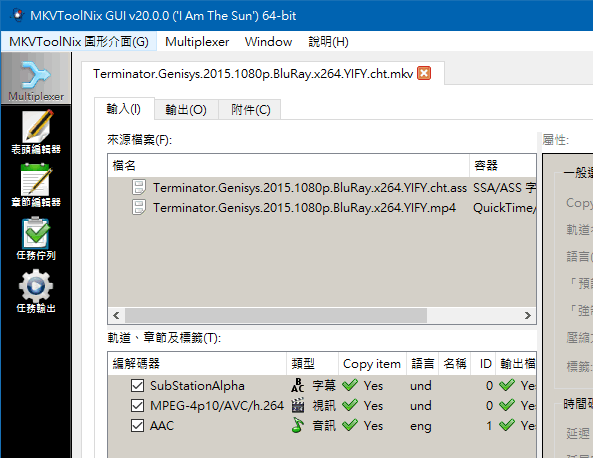
Task: Open the 說明(H) help menu
Action: click(x=328, y=42)
